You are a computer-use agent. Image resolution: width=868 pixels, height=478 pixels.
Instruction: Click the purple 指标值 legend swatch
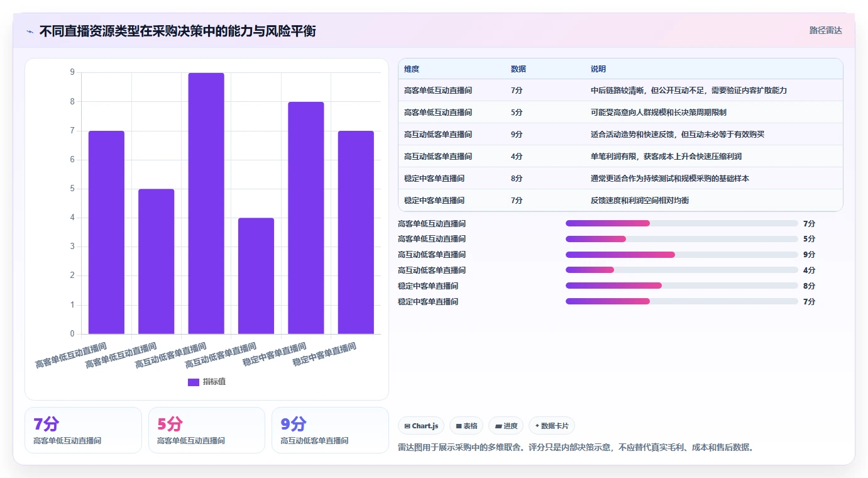pos(194,382)
